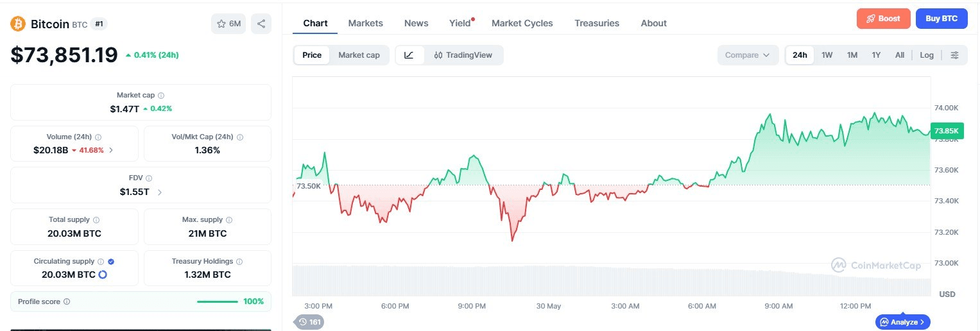The image size is (980, 331).
Task: Click the $20.18B volume value
Action: pos(51,150)
